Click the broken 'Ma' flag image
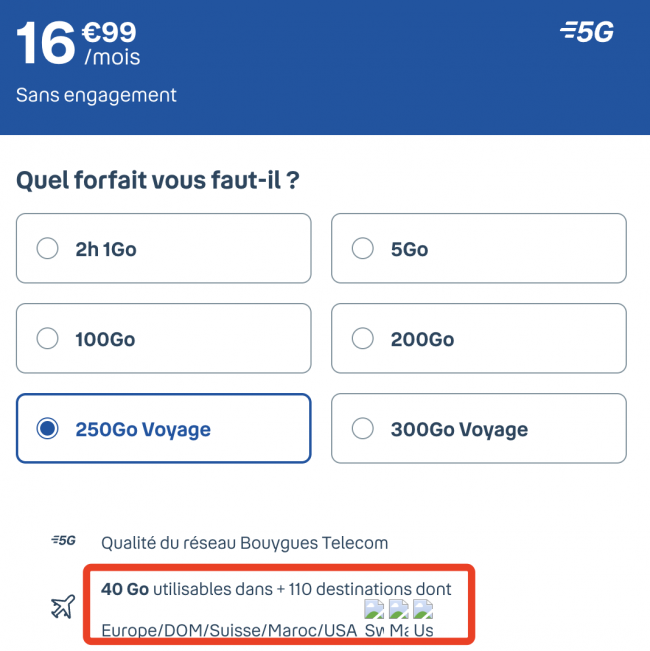650x651 pixels. (399, 620)
